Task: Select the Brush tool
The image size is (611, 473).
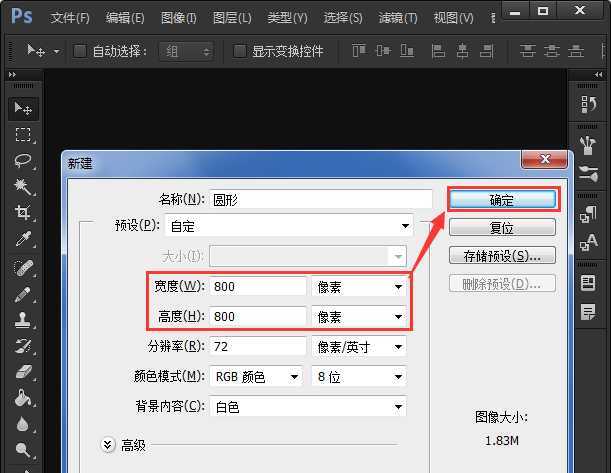Action: (22, 294)
